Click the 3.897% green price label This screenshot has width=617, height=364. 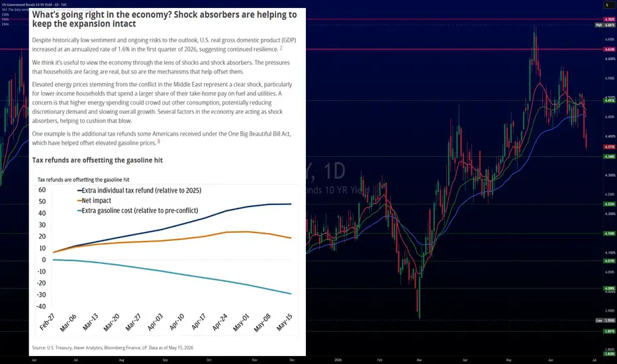click(610, 332)
